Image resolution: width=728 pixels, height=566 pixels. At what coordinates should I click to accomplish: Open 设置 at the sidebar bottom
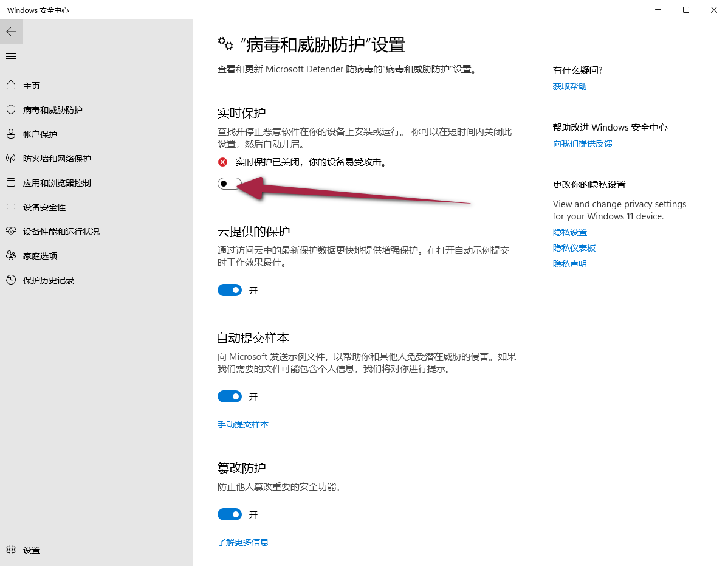(31, 550)
